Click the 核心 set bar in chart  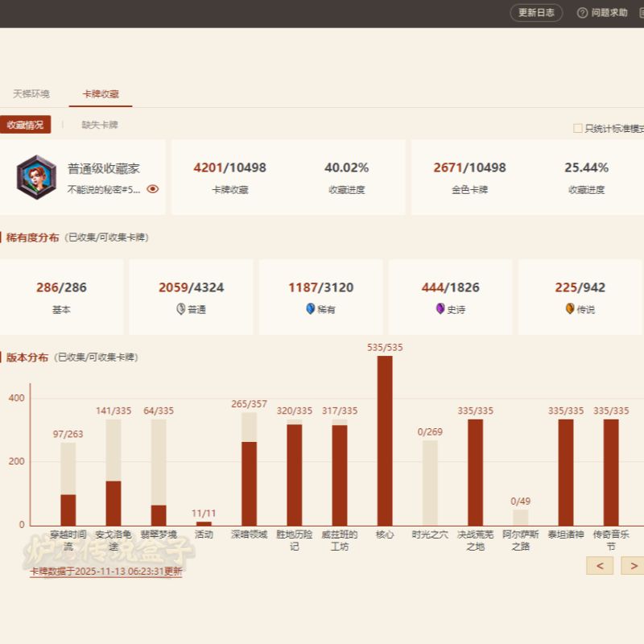(x=385, y=440)
